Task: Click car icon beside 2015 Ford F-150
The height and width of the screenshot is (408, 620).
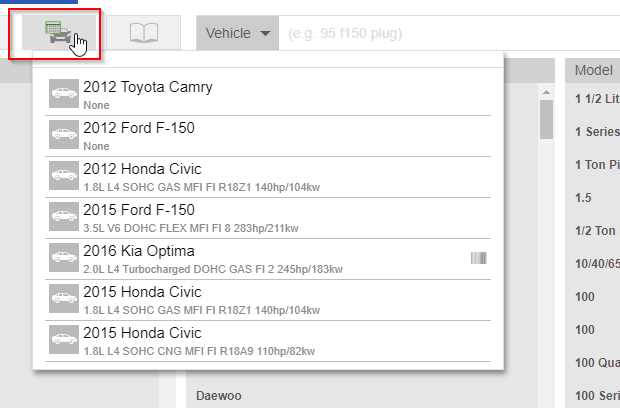Action: point(63,217)
